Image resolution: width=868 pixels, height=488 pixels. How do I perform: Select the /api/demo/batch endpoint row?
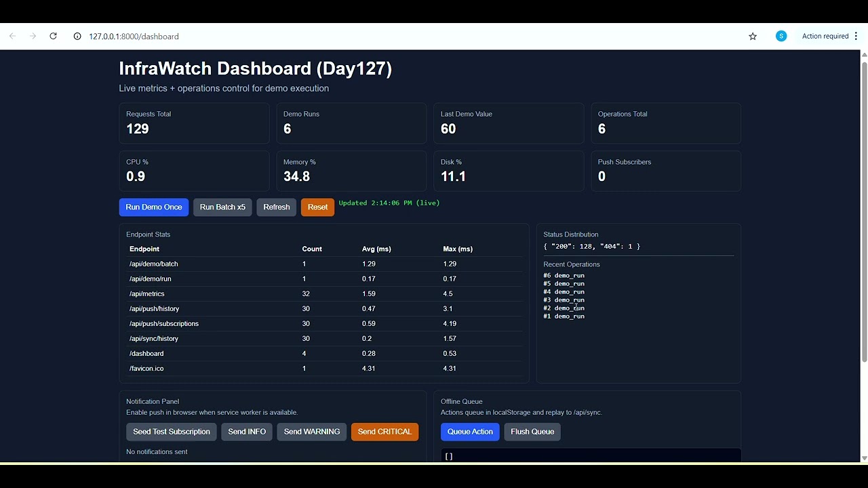coord(324,264)
